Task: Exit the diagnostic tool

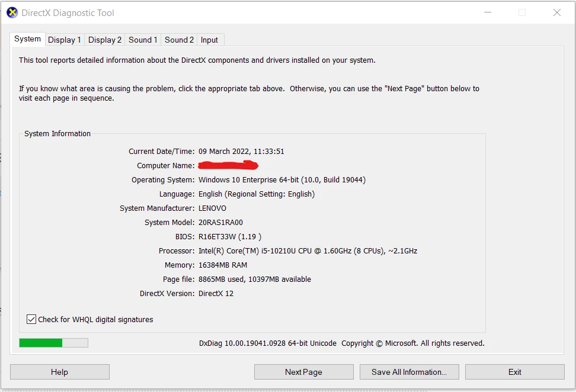Action: (x=514, y=372)
